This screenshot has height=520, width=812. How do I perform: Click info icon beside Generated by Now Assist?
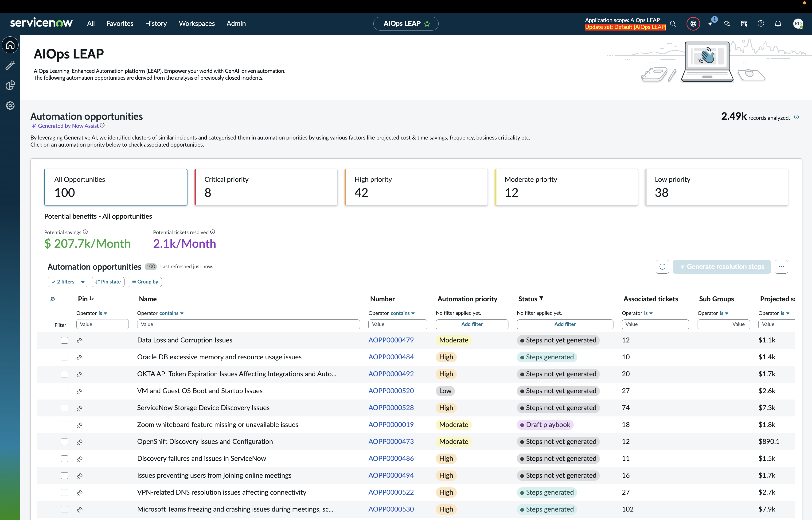[x=102, y=125]
